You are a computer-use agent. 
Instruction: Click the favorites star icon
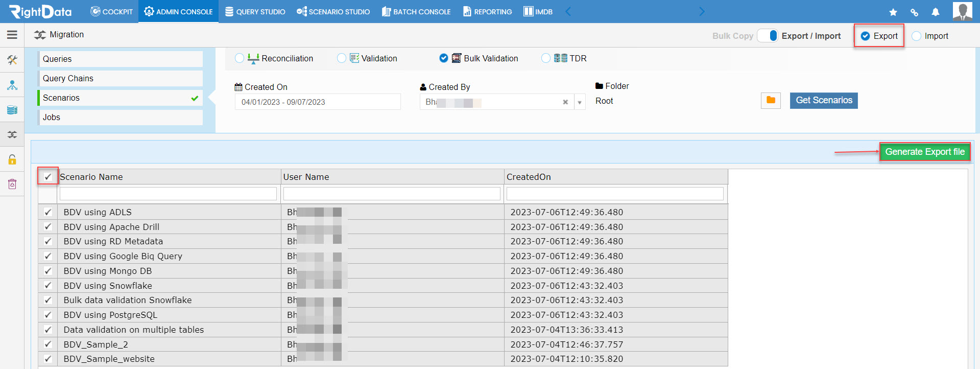[x=893, y=12]
